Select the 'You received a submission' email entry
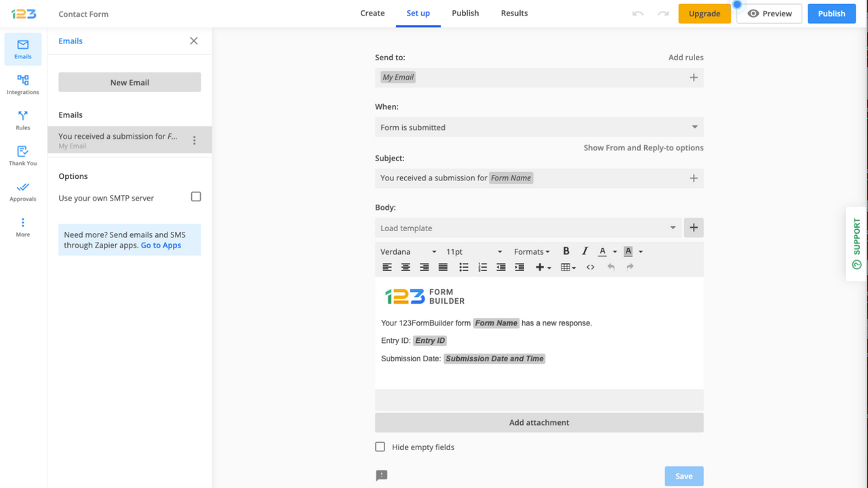Viewport: 868px width, 488px height. click(x=130, y=140)
